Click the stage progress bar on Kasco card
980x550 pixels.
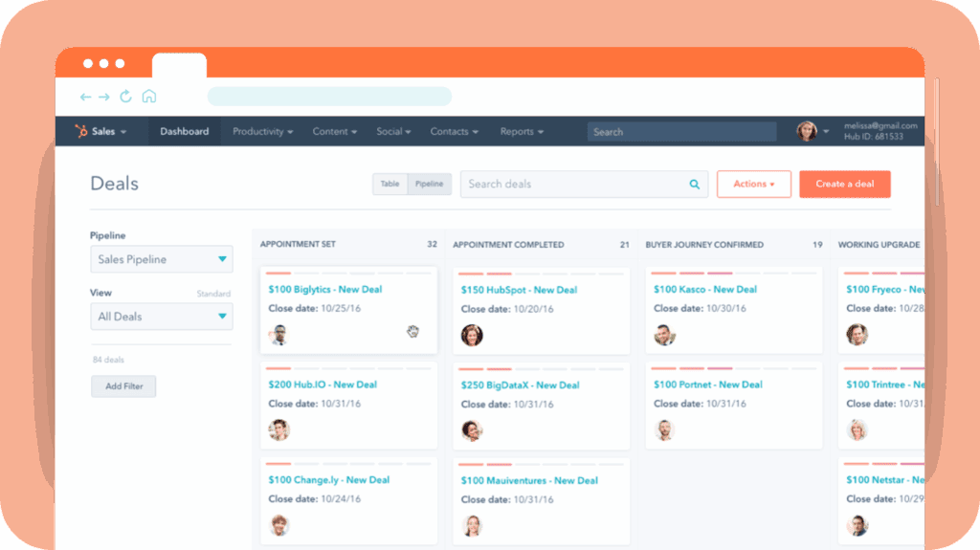(733, 274)
